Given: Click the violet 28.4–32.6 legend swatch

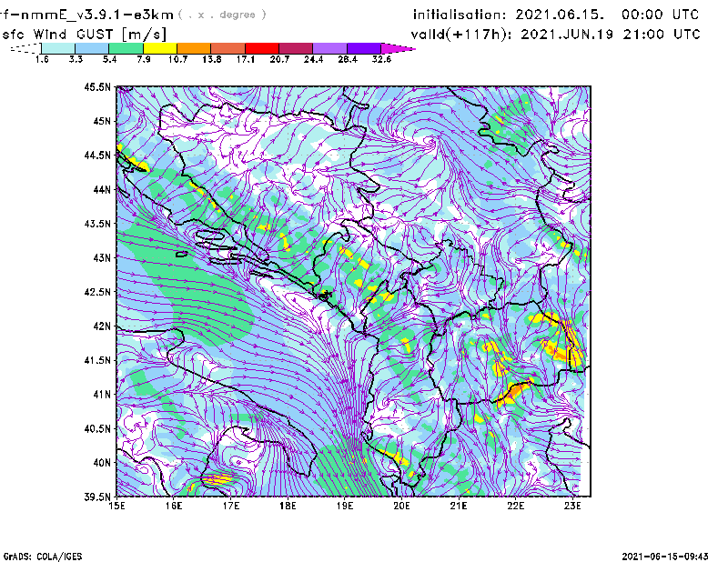Looking at the screenshot, I should (x=364, y=48).
